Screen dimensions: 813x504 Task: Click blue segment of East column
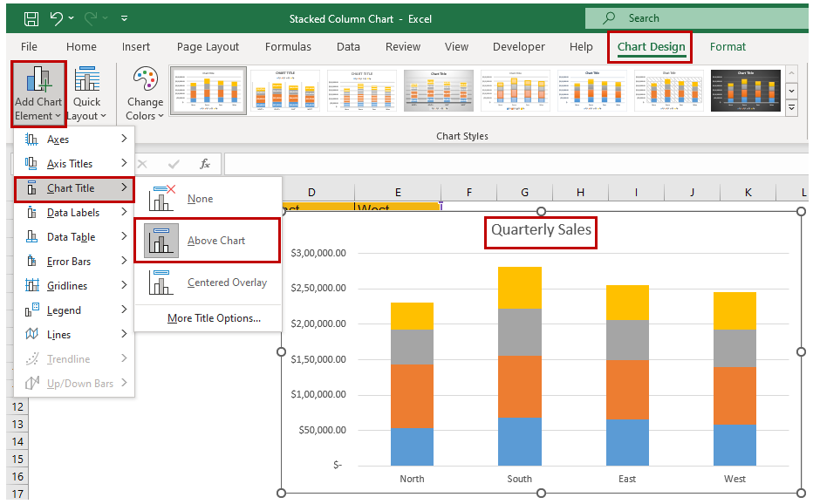[627, 442]
